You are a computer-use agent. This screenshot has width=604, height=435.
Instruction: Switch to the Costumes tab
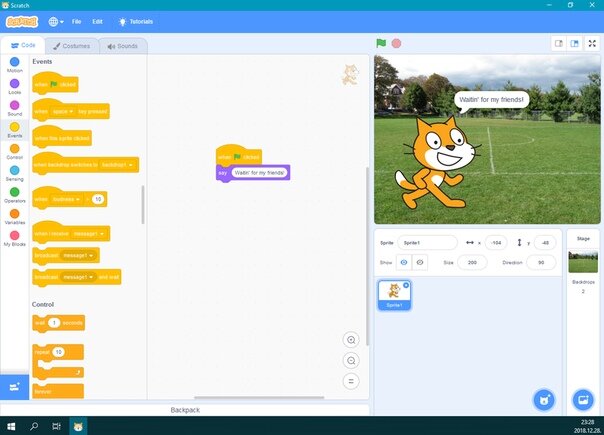click(72, 46)
